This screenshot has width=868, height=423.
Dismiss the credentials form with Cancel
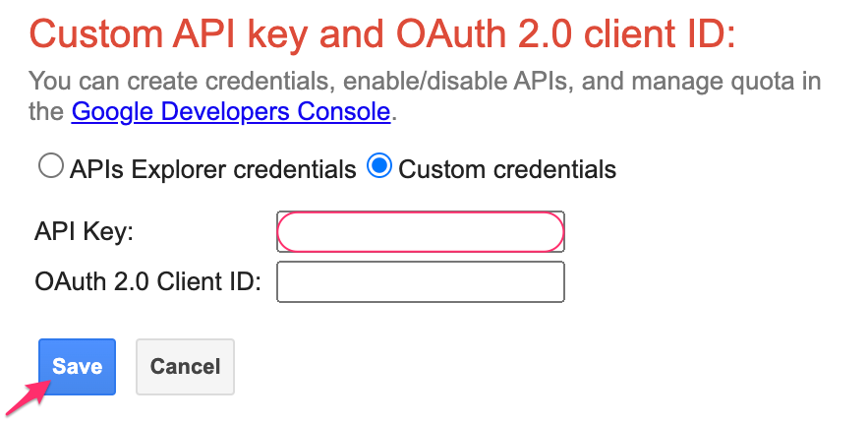[185, 367]
